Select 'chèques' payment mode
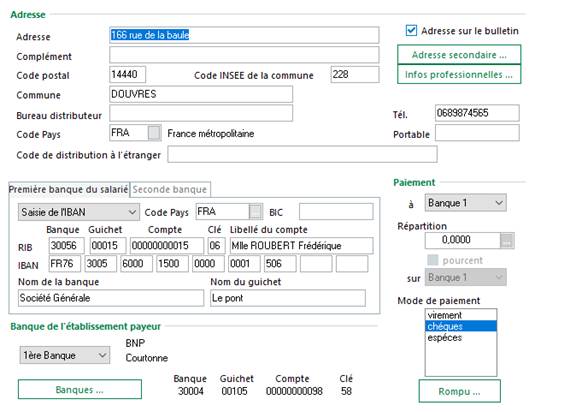 [461, 326]
